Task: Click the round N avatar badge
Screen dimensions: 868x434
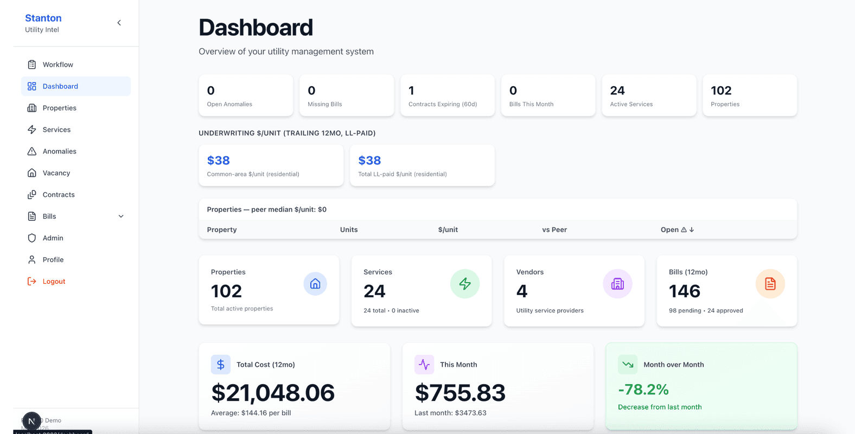Action: pyautogui.click(x=31, y=421)
